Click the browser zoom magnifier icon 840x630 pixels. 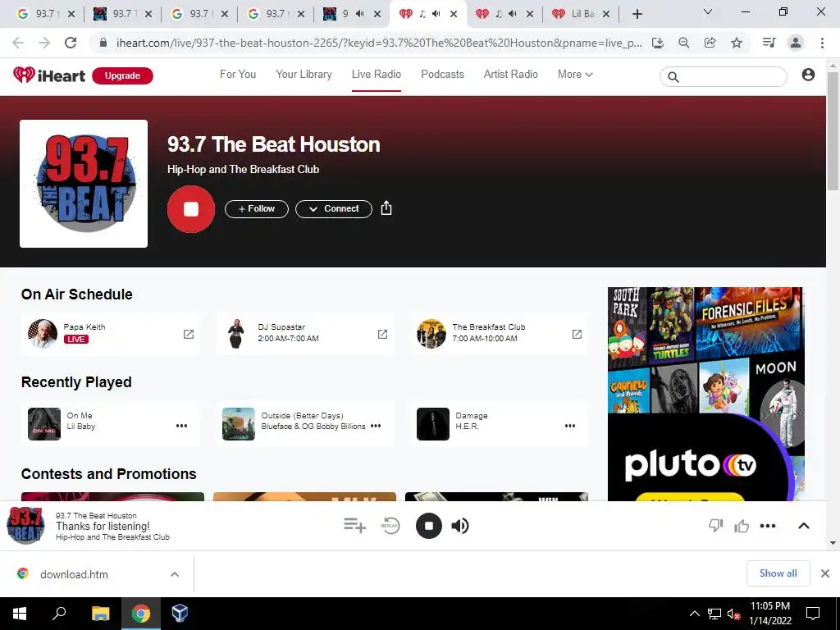683,43
